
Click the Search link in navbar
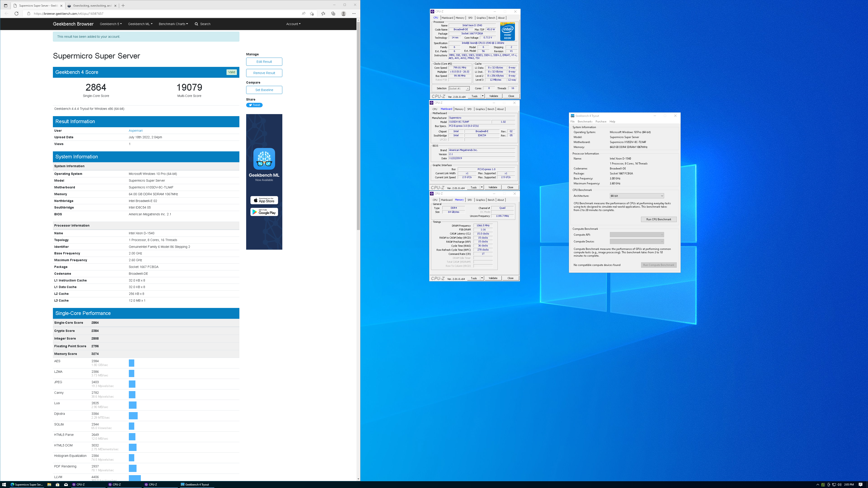pyautogui.click(x=203, y=24)
